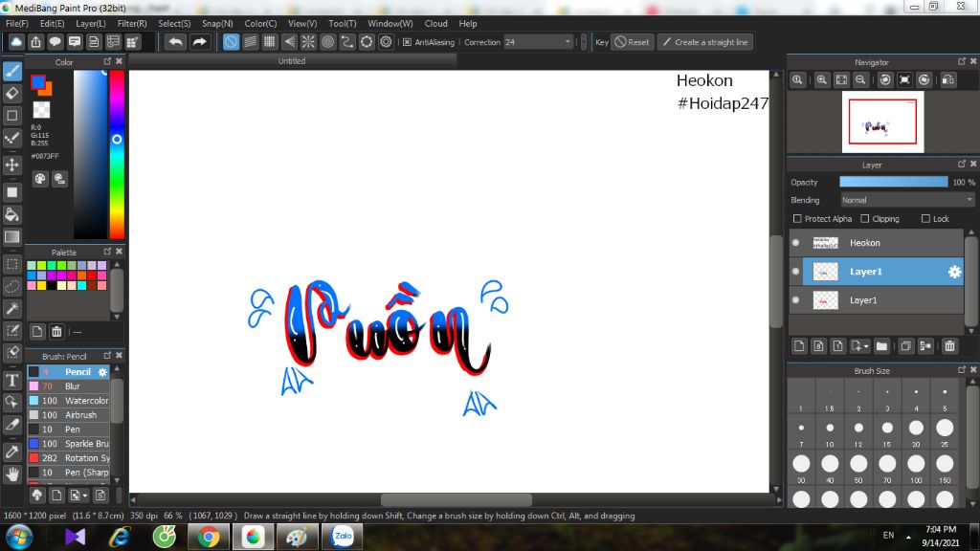Select the Move tool
The image size is (980, 551).
pos(11,165)
